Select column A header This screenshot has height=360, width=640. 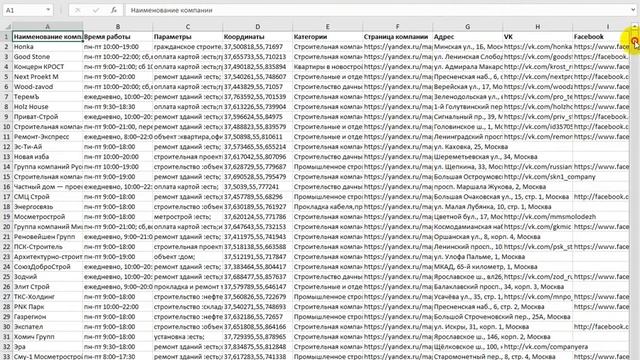click(48, 27)
